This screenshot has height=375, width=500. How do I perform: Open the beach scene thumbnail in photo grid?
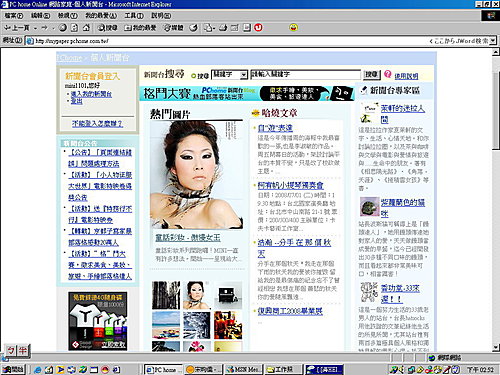click(x=166, y=325)
